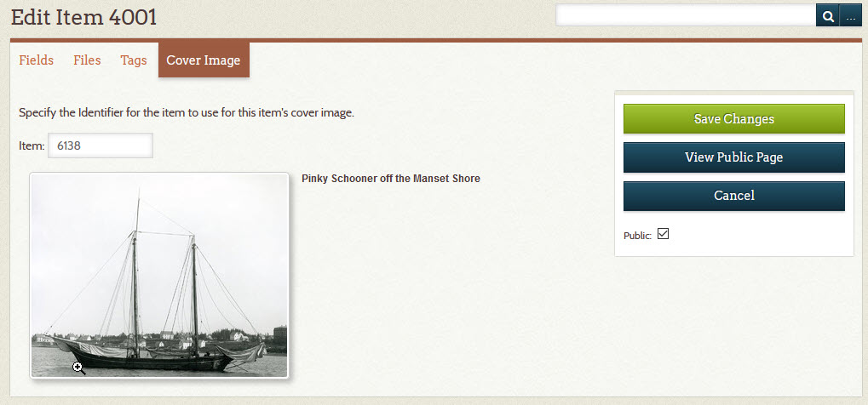Click the Edit Item 4001 heading
The height and width of the screenshot is (405, 868).
(84, 18)
